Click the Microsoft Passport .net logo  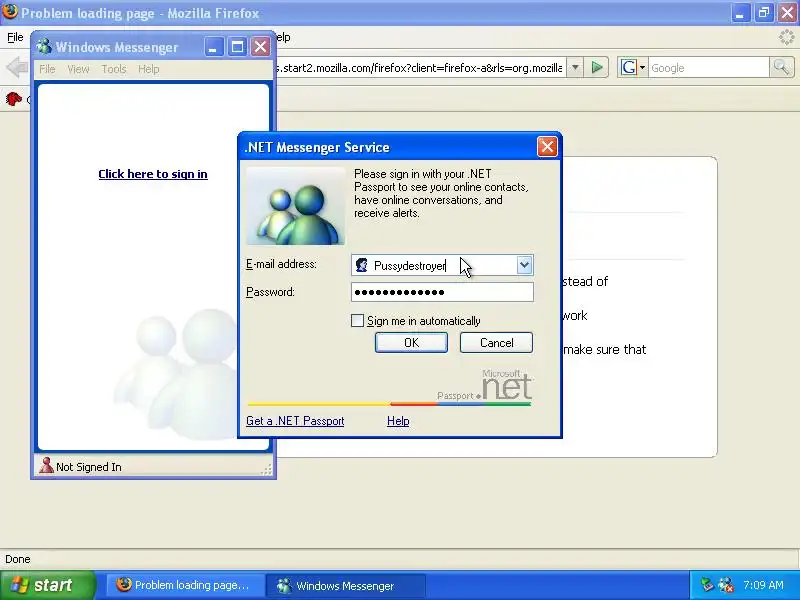point(484,386)
